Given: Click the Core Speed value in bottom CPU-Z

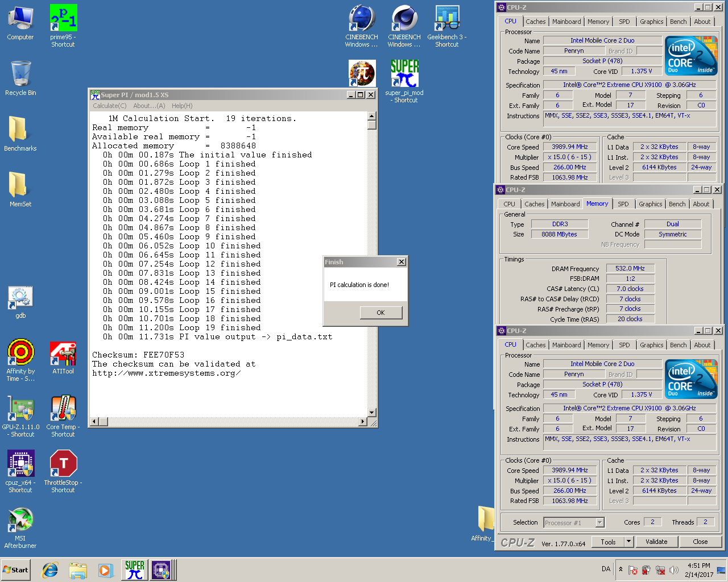Looking at the screenshot, I should click(x=569, y=471).
